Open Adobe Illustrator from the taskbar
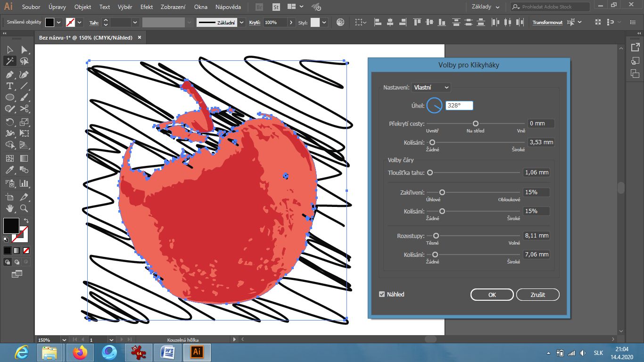Viewport: 644px width, 362px height. coord(196,352)
